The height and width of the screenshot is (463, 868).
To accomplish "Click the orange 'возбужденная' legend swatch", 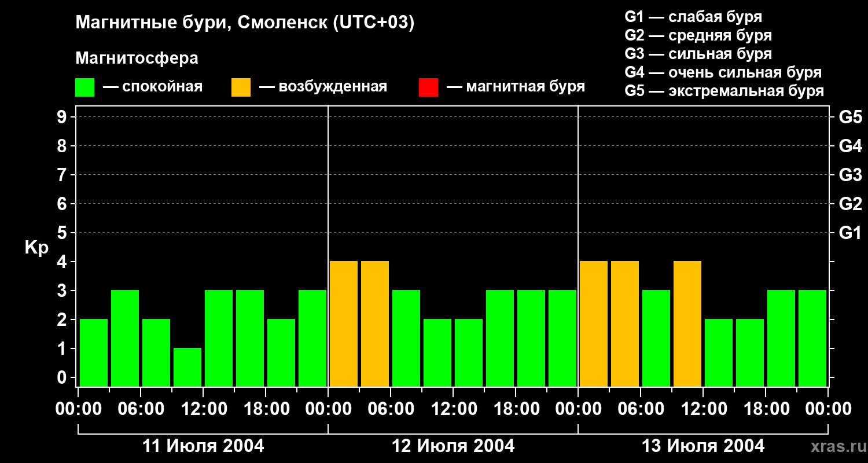I will (x=241, y=87).
